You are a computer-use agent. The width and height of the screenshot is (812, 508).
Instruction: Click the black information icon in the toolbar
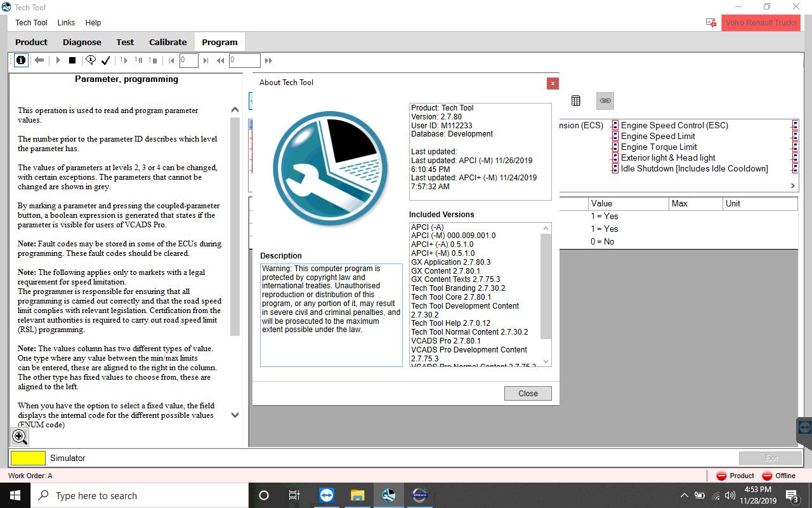coord(21,60)
